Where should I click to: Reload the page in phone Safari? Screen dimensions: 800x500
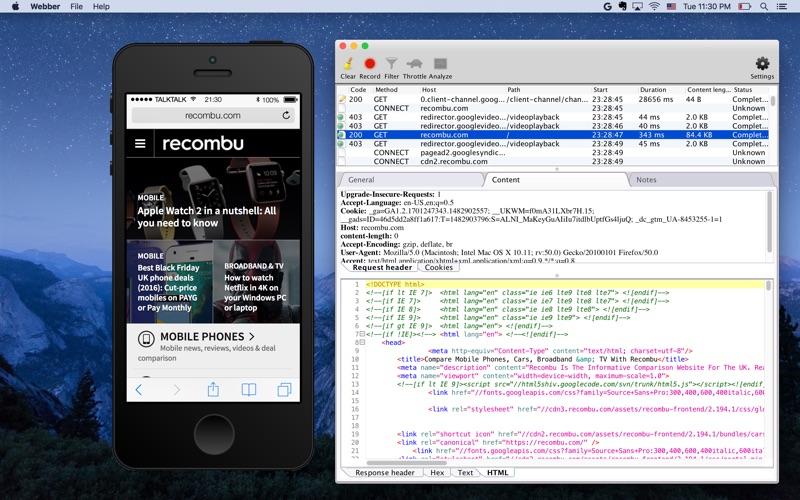(x=286, y=115)
